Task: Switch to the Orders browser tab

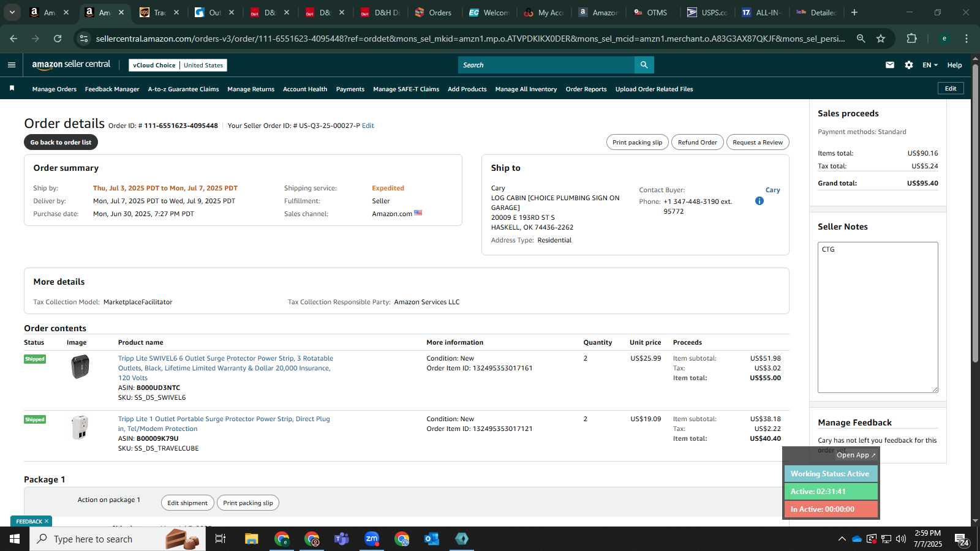Action: coord(434,12)
